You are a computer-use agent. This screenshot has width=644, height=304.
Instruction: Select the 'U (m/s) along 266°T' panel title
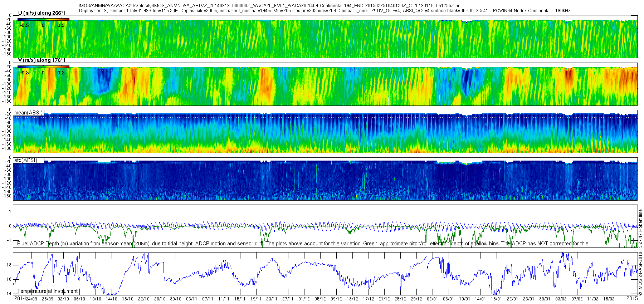coord(42,13)
